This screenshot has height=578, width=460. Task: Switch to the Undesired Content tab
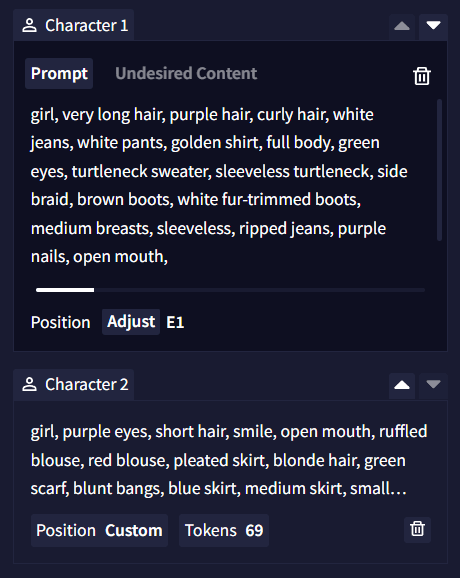(x=186, y=73)
